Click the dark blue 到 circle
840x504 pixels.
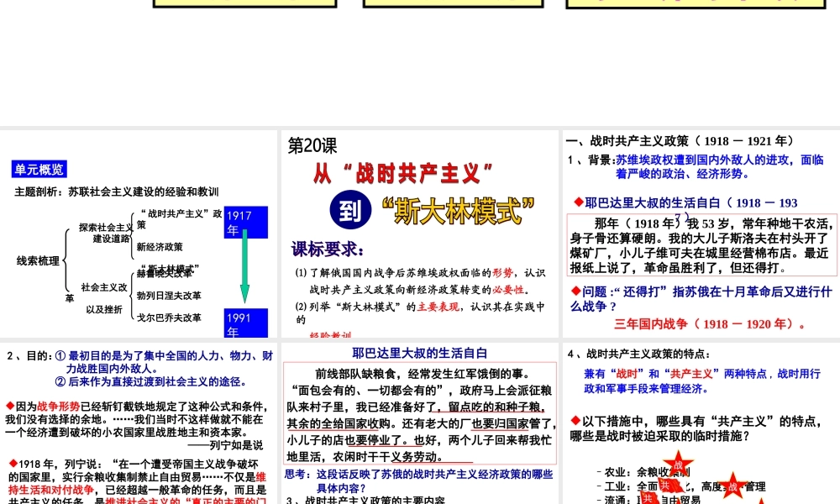pos(350,210)
